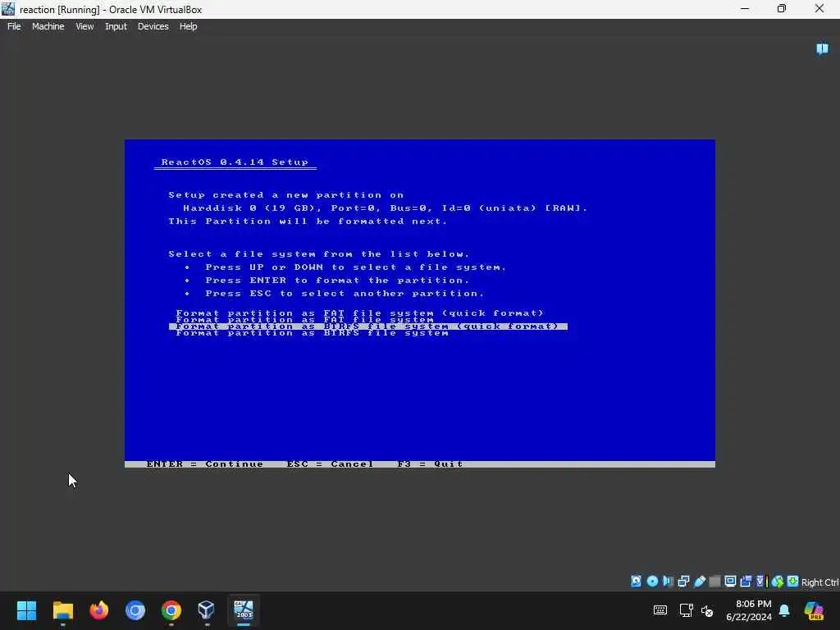Open the Copilot preview icon
This screenshot has width=840, height=630.
814,610
